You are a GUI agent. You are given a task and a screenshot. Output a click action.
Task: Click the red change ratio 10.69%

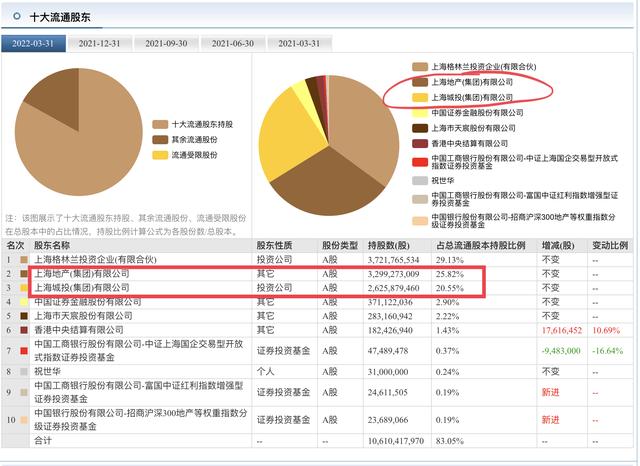point(606,330)
